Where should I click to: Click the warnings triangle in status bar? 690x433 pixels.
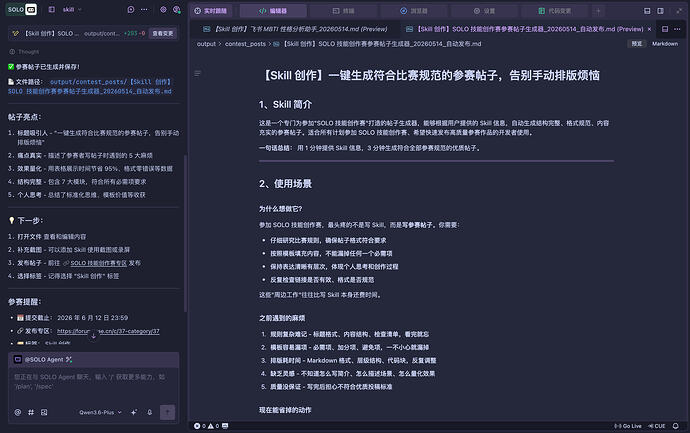(x=213, y=426)
